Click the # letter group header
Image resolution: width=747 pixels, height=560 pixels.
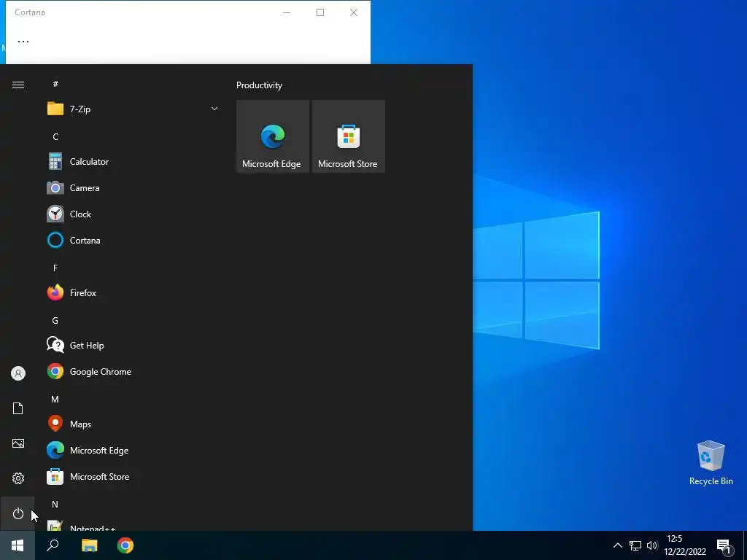coord(55,84)
